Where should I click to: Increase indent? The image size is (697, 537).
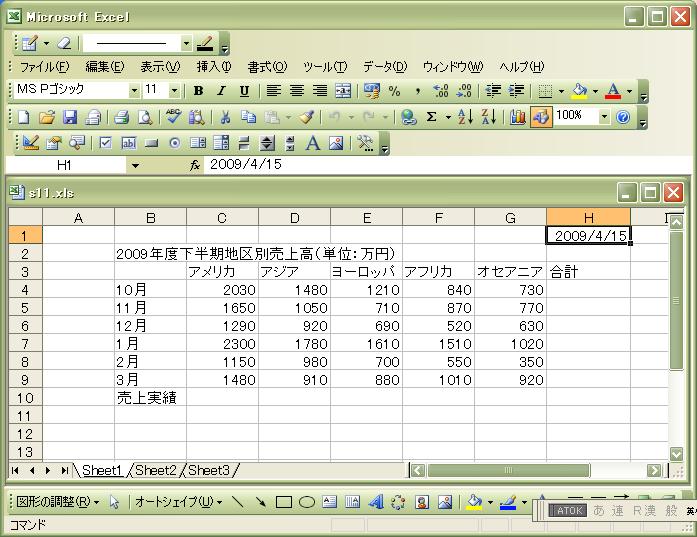[516, 91]
